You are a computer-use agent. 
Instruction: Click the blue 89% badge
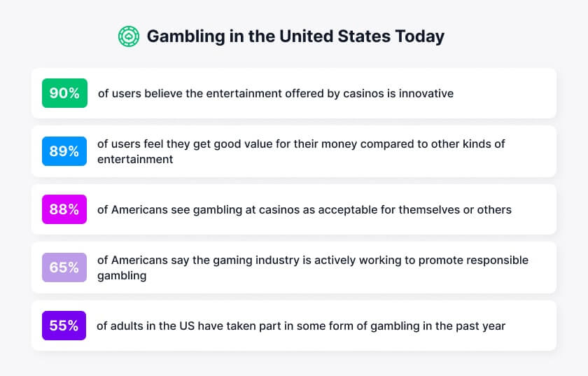tap(64, 151)
